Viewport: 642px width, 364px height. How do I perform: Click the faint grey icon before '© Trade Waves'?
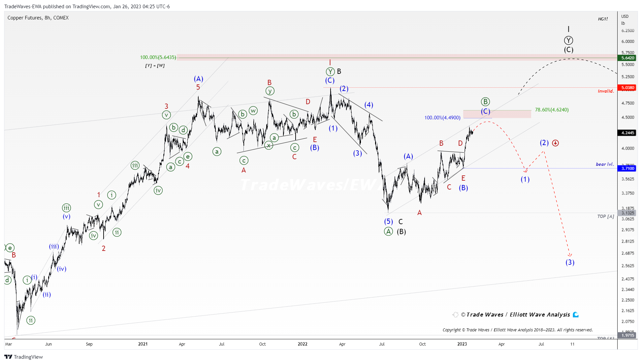click(455, 315)
